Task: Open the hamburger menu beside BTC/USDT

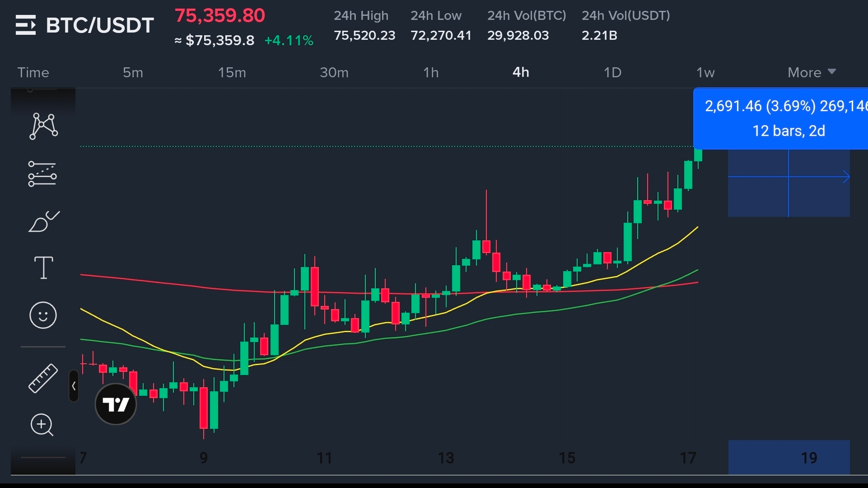Action: (x=25, y=25)
